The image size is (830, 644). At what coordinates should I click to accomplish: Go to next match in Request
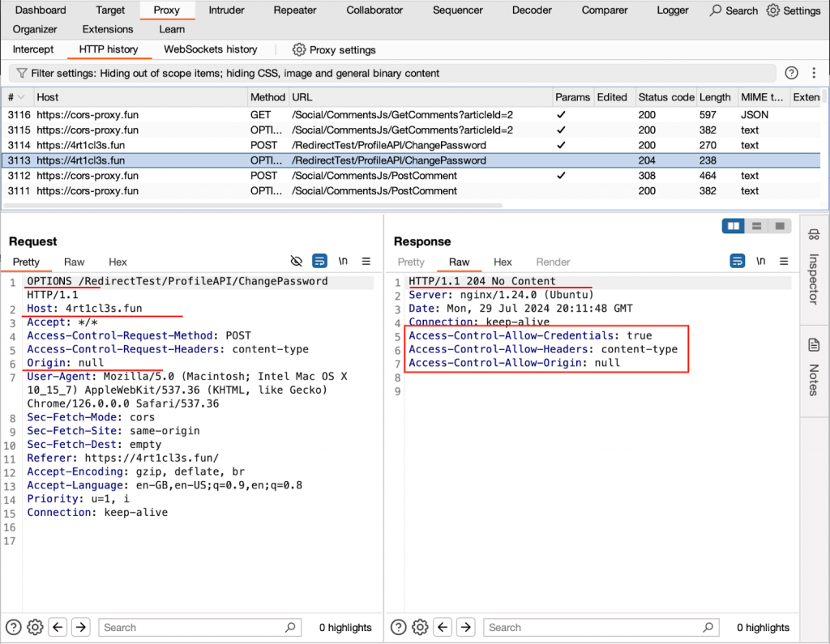tap(81, 627)
